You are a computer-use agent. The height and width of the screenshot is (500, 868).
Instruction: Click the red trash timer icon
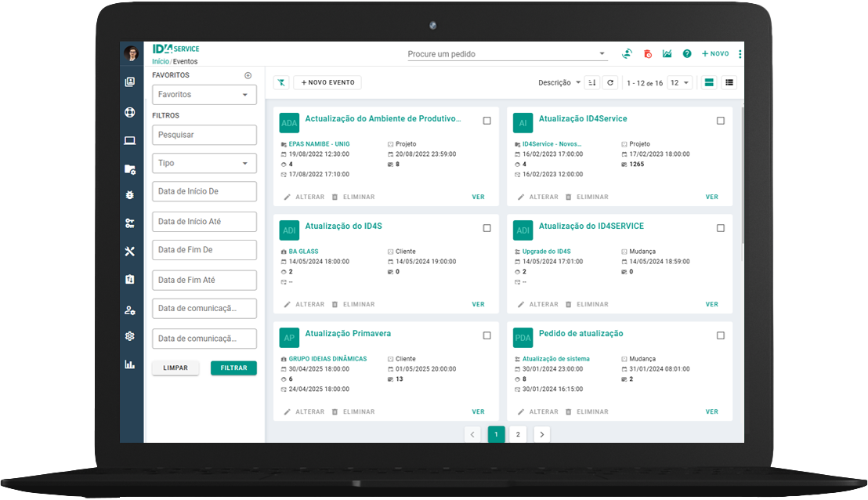tap(647, 54)
